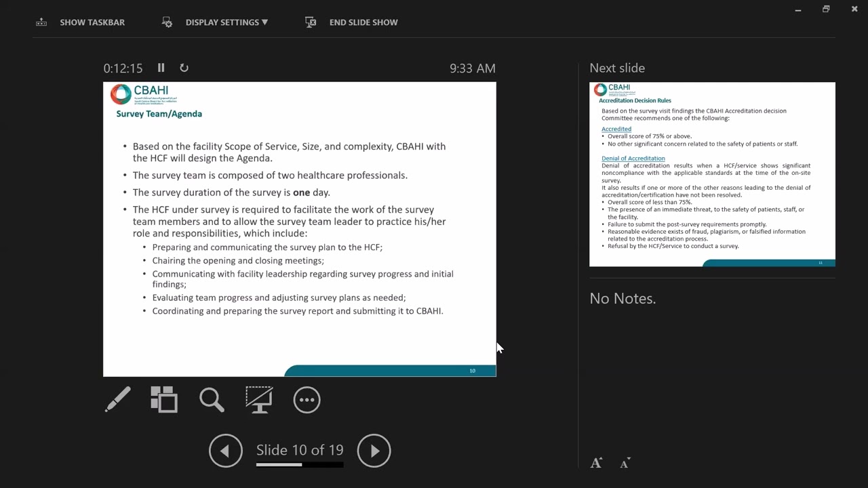Go to the previous slide
This screenshot has width=868, height=488.
click(x=226, y=451)
